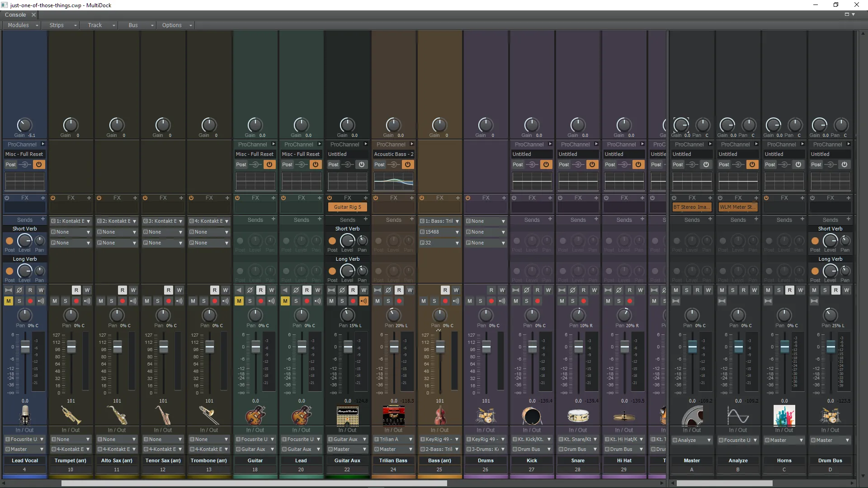Click the Drums track volume fader
The width and height of the screenshot is (868, 488).
coord(486,347)
